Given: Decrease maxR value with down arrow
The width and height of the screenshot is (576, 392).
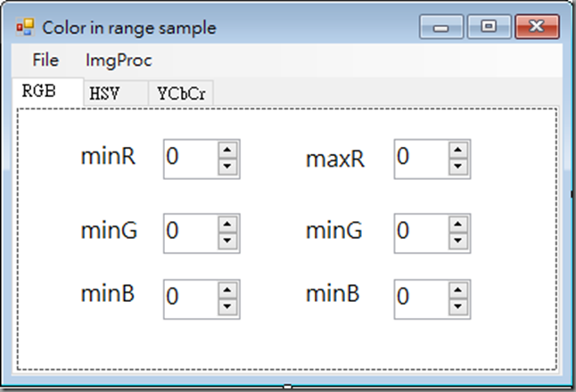Looking at the screenshot, I should pos(457,167).
